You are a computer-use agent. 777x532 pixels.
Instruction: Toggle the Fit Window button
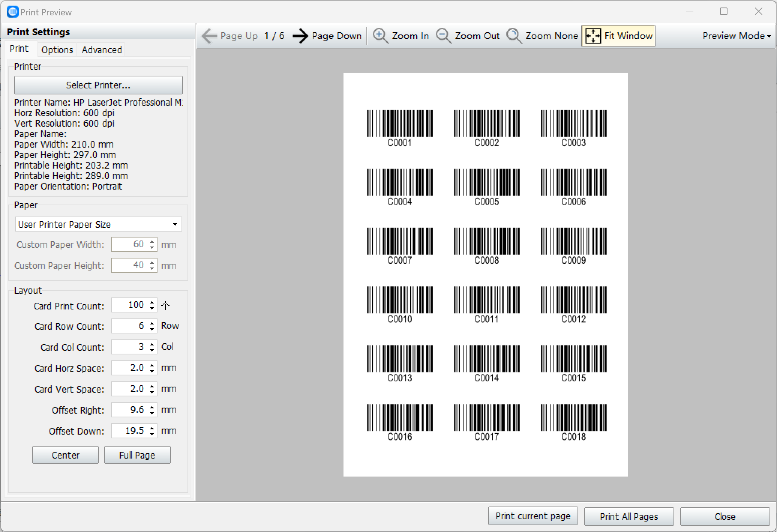618,36
